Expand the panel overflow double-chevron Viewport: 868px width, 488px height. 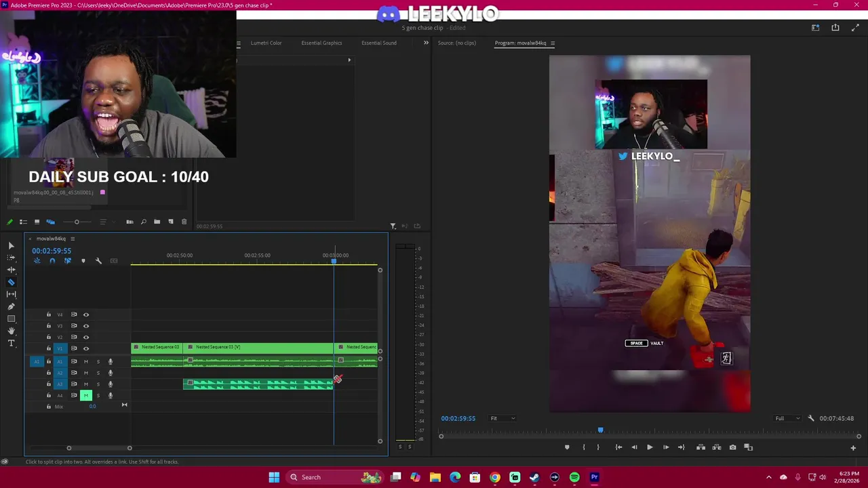[x=426, y=43]
